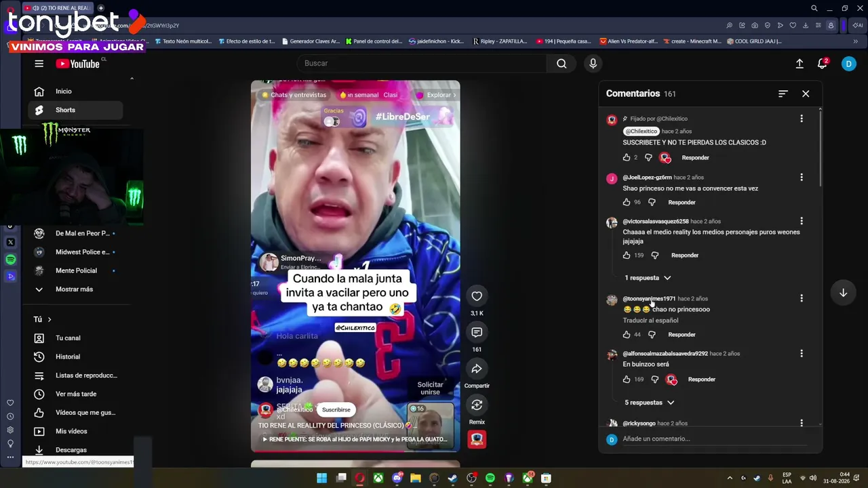Open options menu for pinned Chilexitico comment
Viewport: 868px width, 488px height.
coord(802,119)
